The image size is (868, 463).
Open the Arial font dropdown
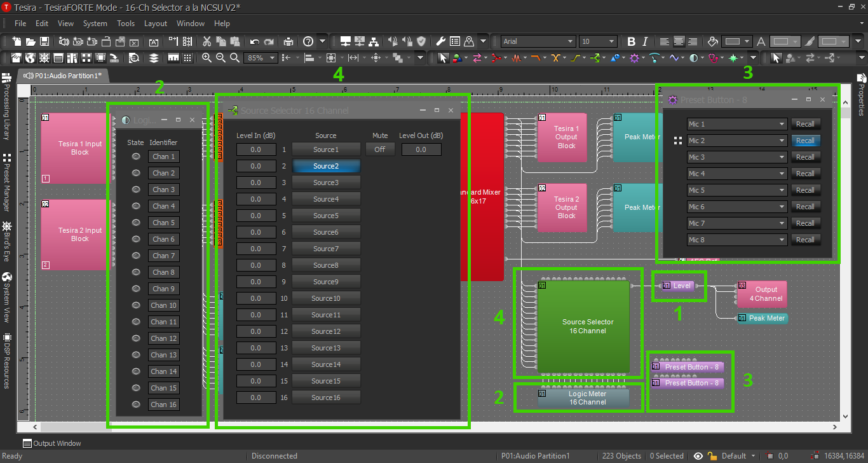pyautogui.click(x=538, y=41)
